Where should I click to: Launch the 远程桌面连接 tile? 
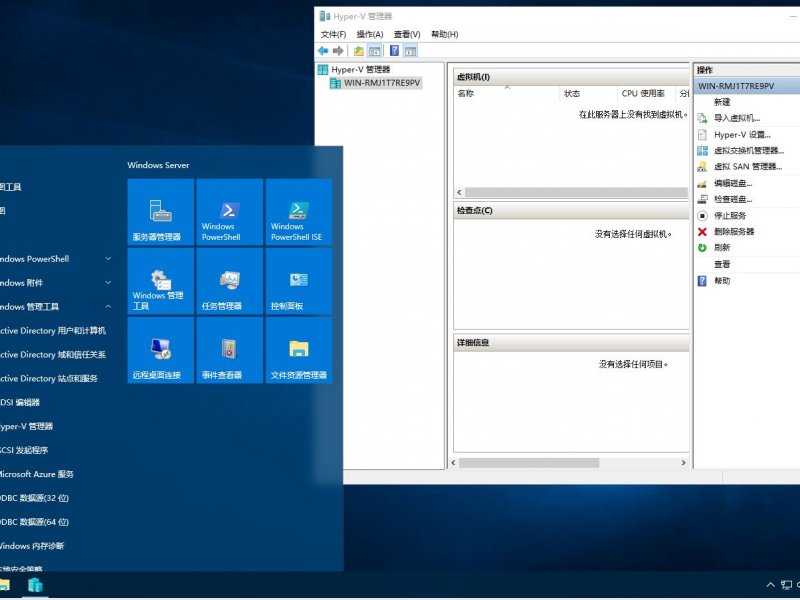pyautogui.click(x=161, y=350)
